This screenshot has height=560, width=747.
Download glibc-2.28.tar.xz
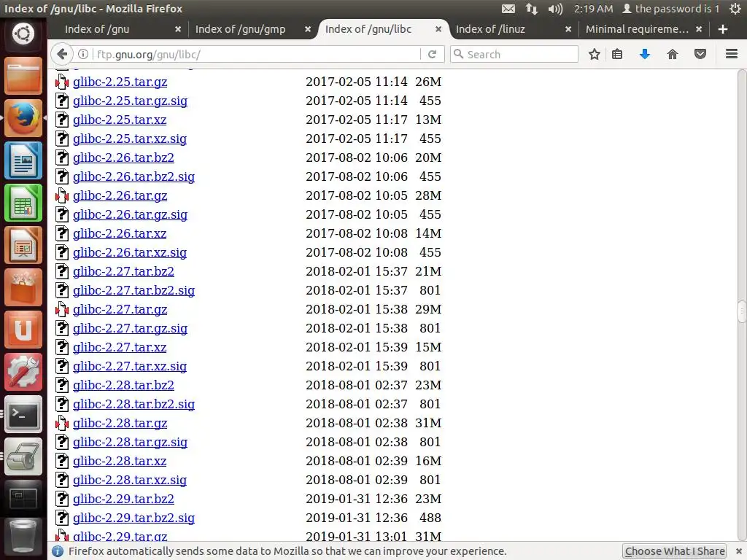(120, 461)
